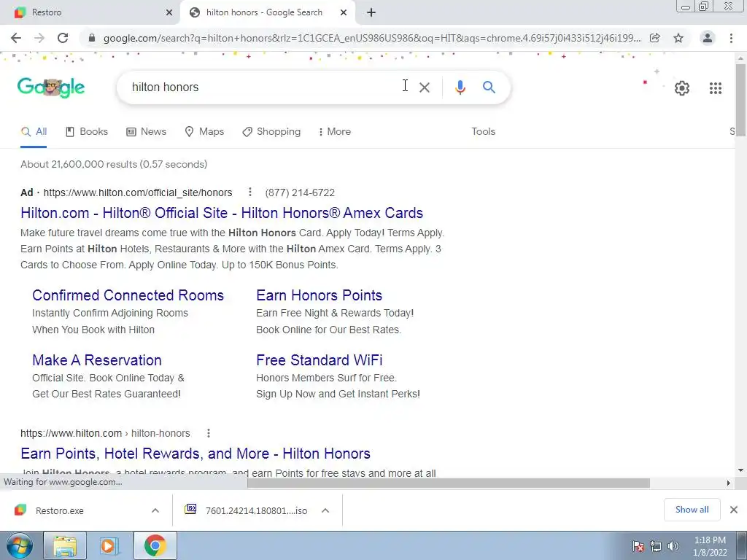Click the Google doodle logo
Screen dimensions: 747x560
[51, 87]
